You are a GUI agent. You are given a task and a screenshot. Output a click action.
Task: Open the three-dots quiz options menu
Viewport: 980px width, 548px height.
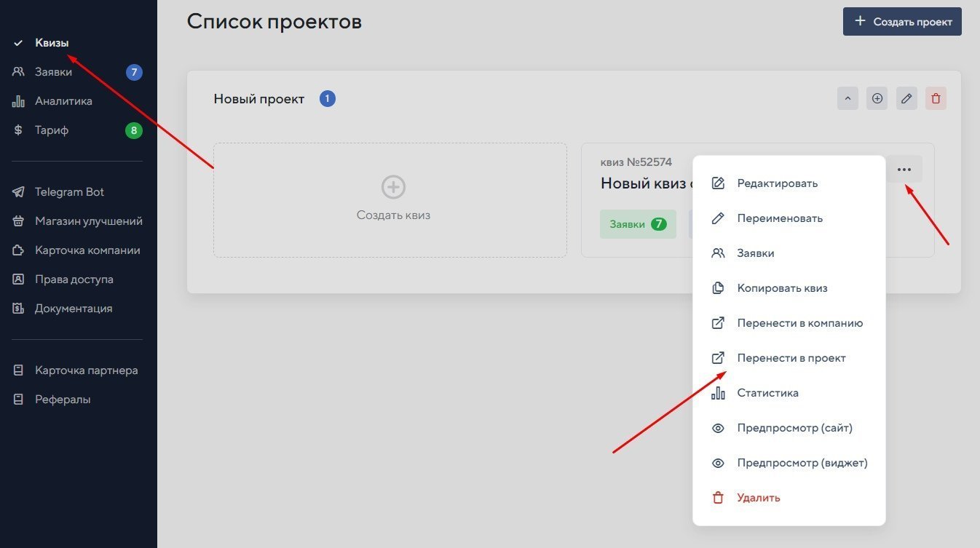(904, 170)
